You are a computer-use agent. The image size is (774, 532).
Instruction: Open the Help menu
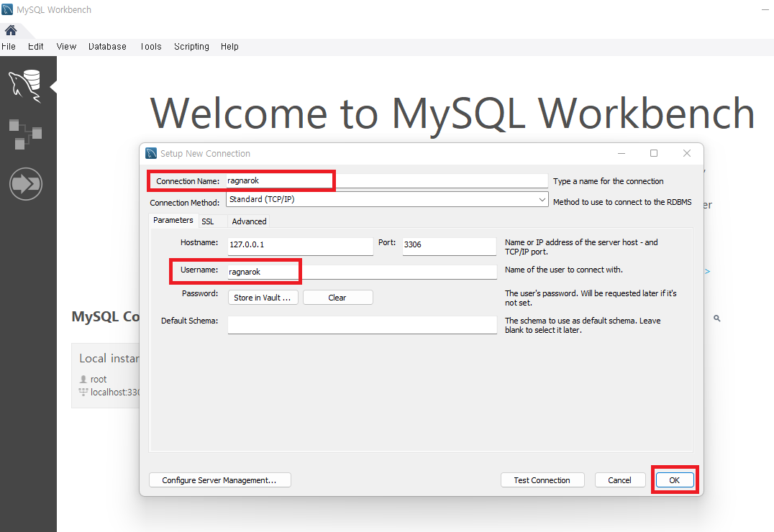point(229,47)
